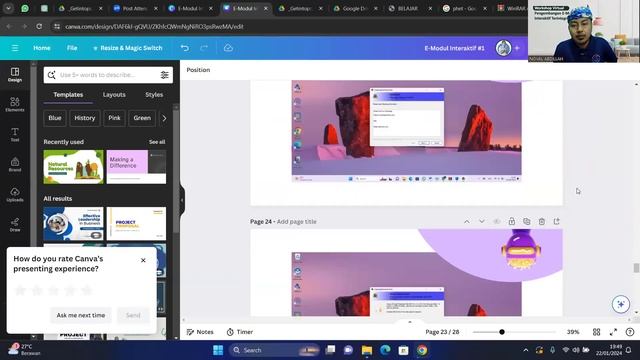Open the 39% zoom level dropdown
The height and width of the screenshot is (360, 640).
click(x=573, y=332)
